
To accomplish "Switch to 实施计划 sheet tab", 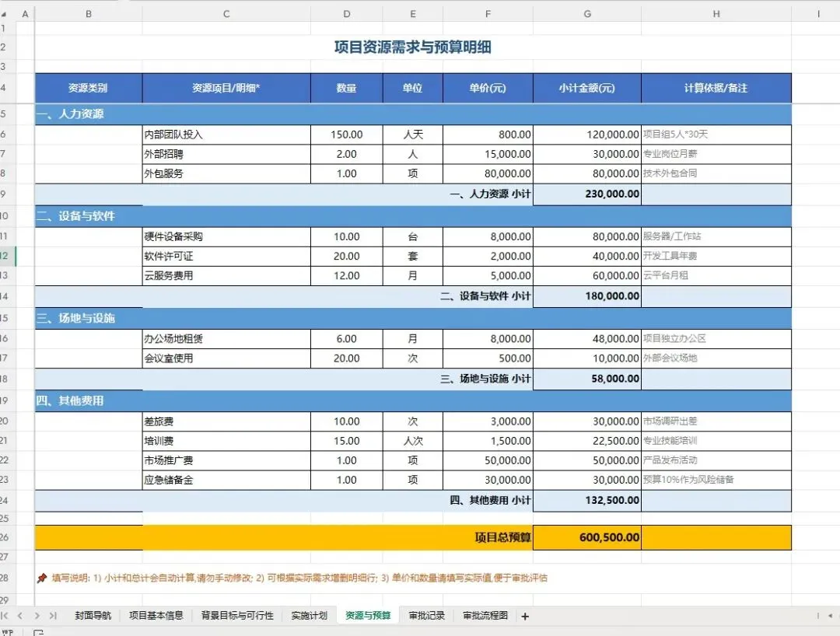I will coord(309,616).
